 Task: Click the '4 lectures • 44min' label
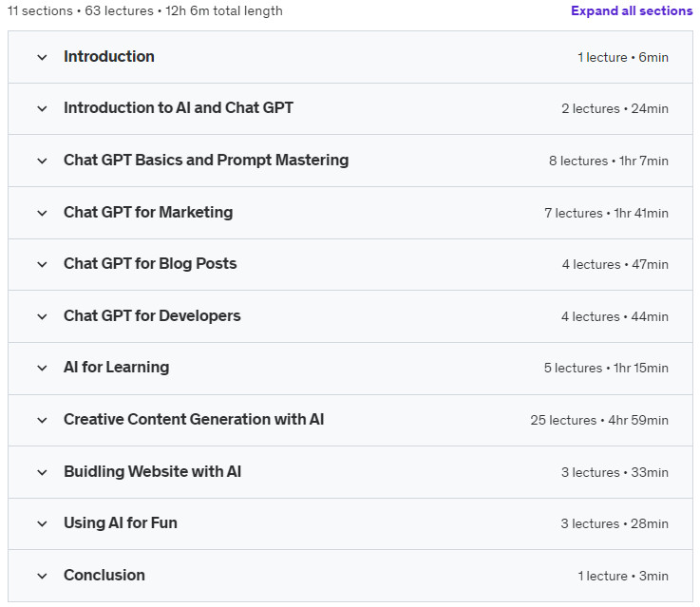615,317
